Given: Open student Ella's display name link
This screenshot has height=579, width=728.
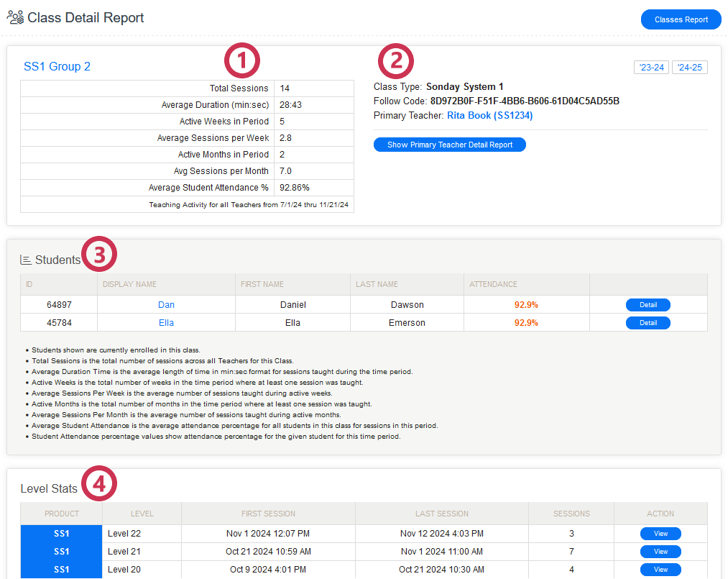Looking at the screenshot, I should click(x=166, y=323).
